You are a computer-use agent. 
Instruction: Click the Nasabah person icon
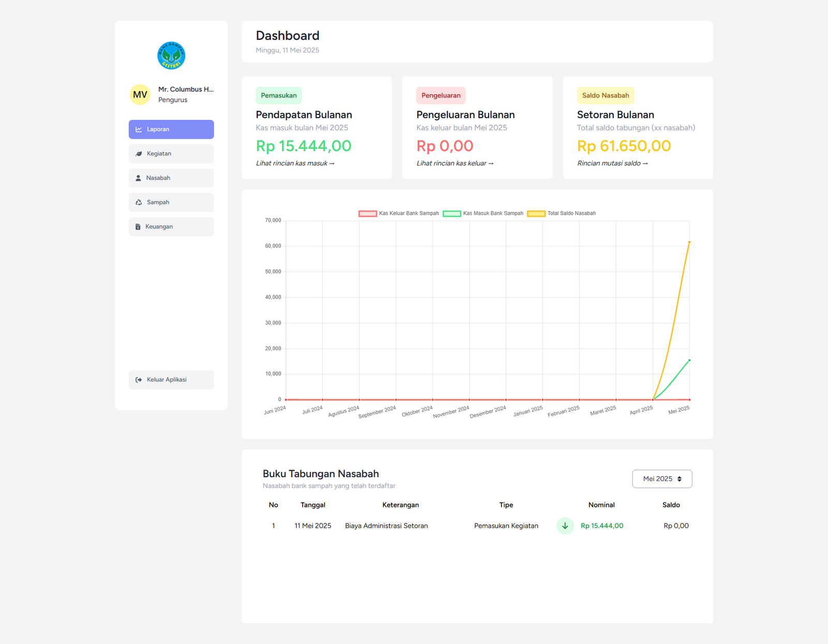click(x=138, y=178)
